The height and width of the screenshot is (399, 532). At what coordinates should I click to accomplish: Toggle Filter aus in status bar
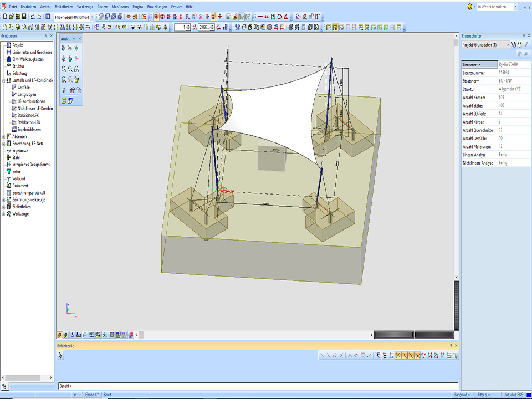tap(484, 395)
